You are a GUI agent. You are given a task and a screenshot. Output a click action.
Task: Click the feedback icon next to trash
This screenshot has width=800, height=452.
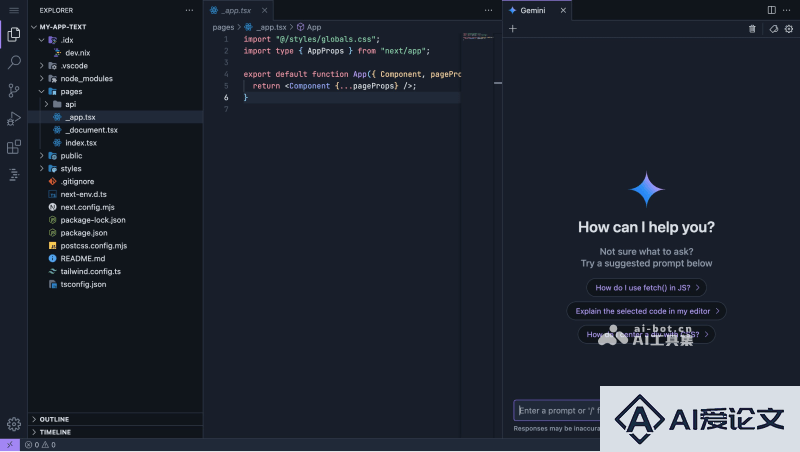[773, 29]
